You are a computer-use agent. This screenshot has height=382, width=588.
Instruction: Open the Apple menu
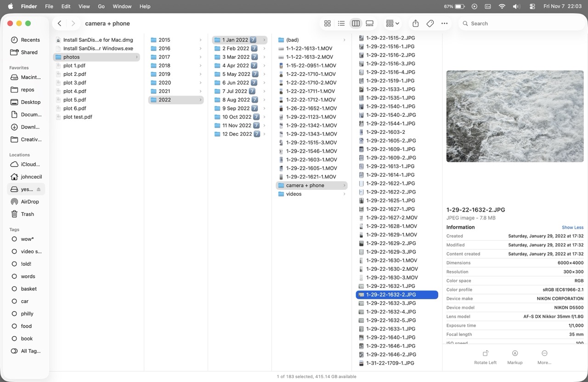tap(10, 6)
